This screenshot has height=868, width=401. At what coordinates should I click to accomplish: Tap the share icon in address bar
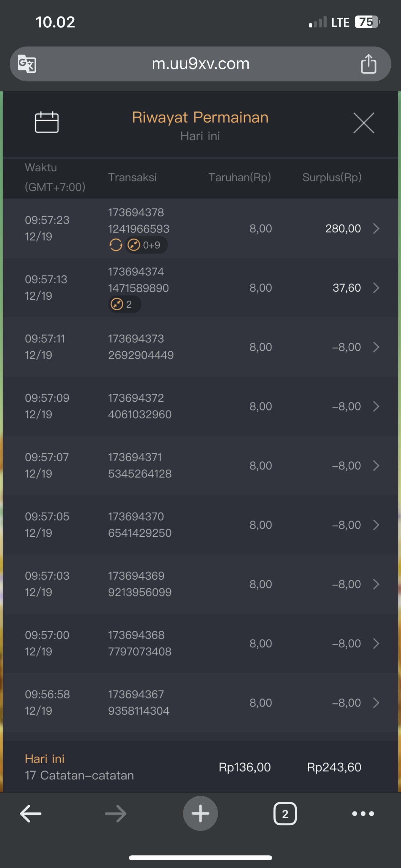[x=368, y=64]
